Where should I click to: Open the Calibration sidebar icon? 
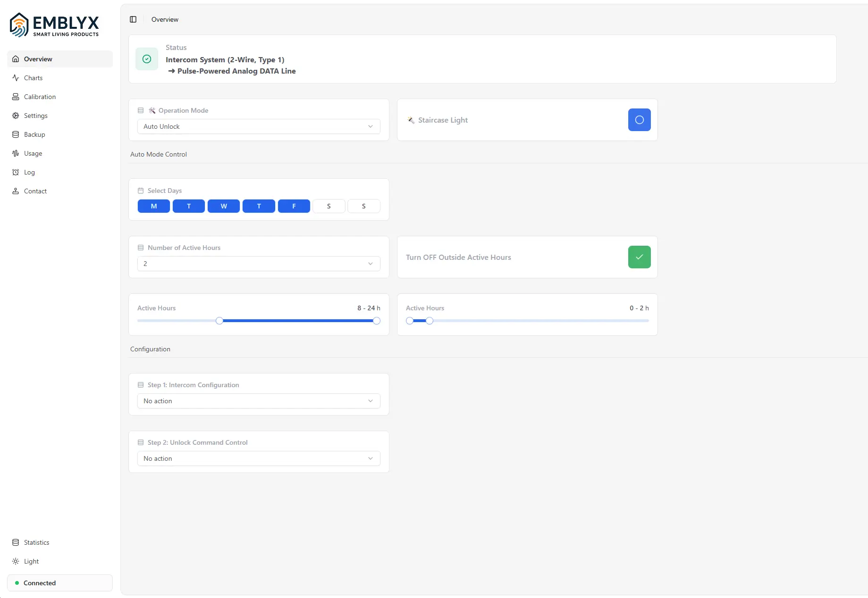click(x=16, y=97)
